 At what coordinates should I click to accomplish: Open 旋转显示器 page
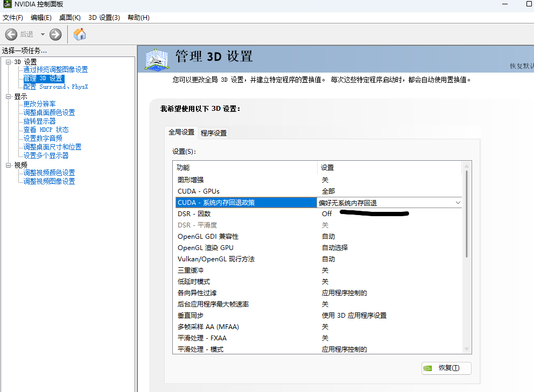(x=39, y=121)
